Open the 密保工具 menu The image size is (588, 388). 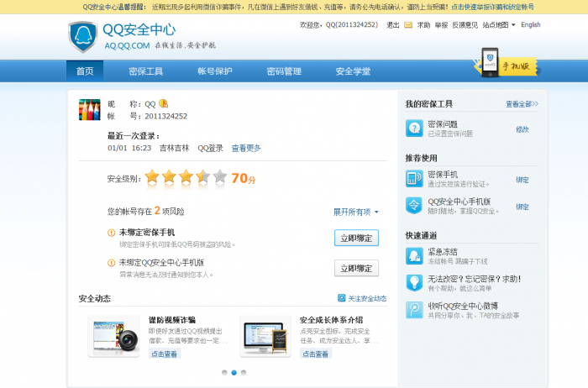pos(145,71)
